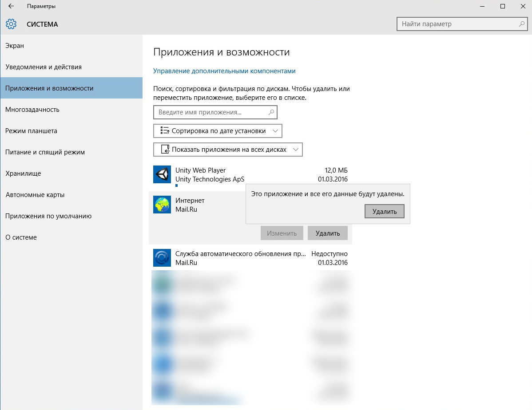Open Управление дополнительными компонентами link

tap(224, 71)
